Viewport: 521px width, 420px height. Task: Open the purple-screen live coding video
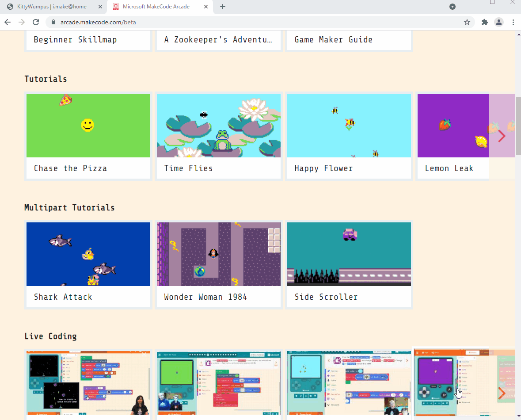click(452, 382)
